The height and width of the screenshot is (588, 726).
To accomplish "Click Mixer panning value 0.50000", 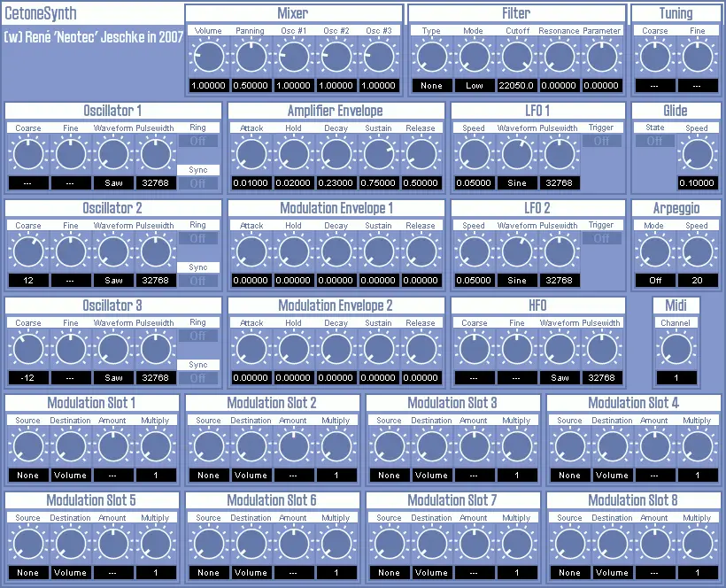I will pyautogui.click(x=251, y=86).
